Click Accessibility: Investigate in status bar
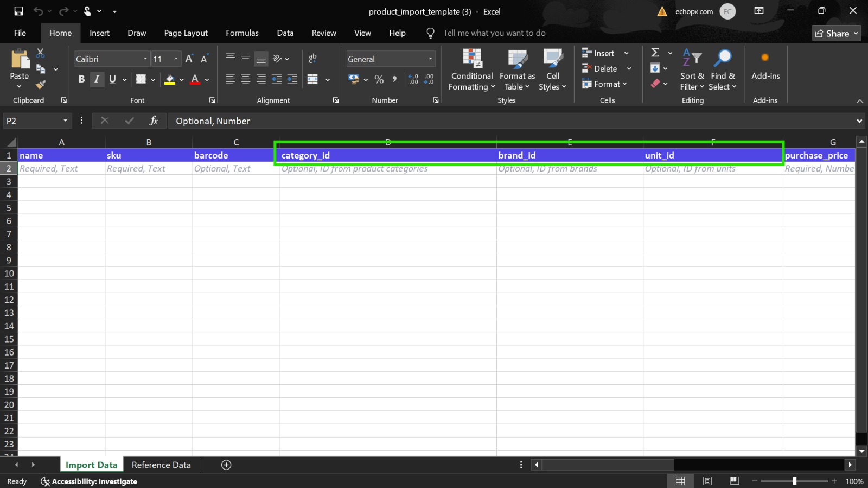This screenshot has height=488, width=868. point(89,481)
